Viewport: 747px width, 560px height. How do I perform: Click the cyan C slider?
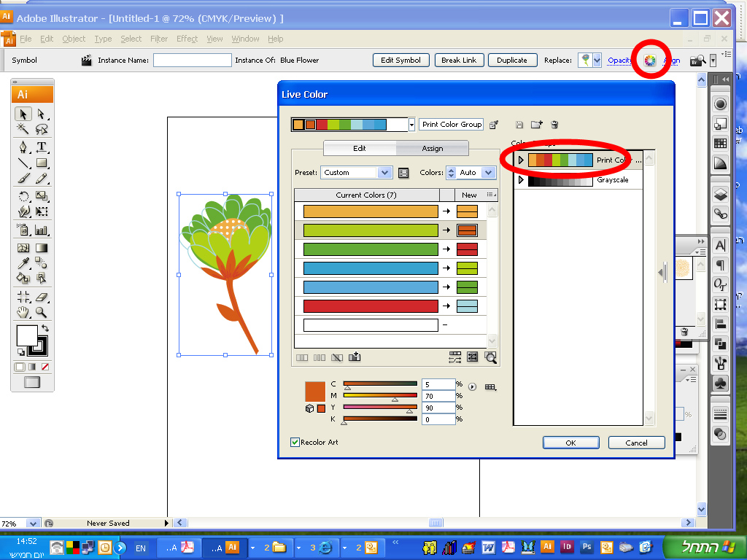380,384
